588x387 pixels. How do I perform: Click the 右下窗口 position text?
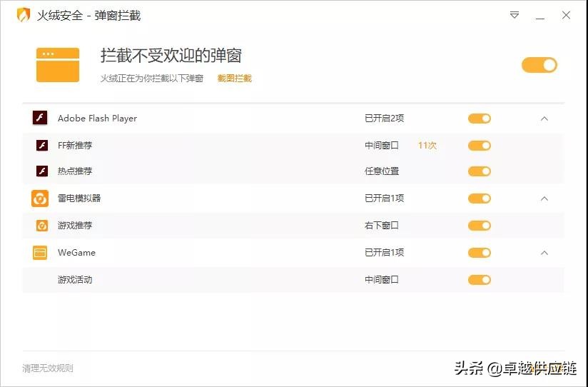(382, 225)
